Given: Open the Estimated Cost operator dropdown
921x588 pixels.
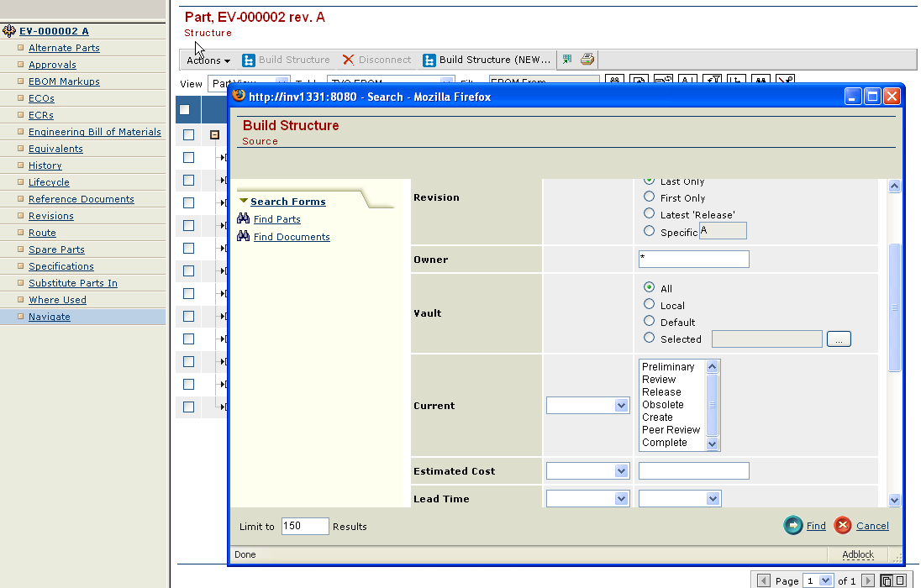Looking at the screenshot, I should 587,471.
